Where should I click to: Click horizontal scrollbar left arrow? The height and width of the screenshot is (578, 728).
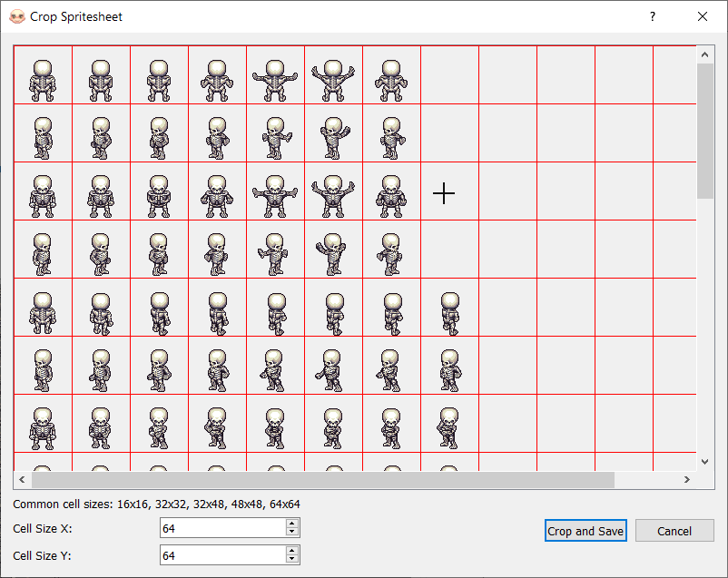pos(23,479)
